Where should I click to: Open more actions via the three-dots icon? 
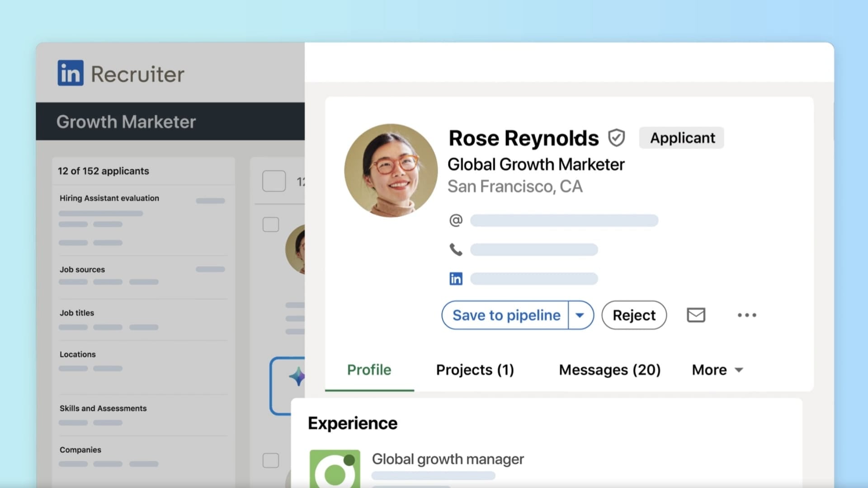pyautogui.click(x=747, y=315)
